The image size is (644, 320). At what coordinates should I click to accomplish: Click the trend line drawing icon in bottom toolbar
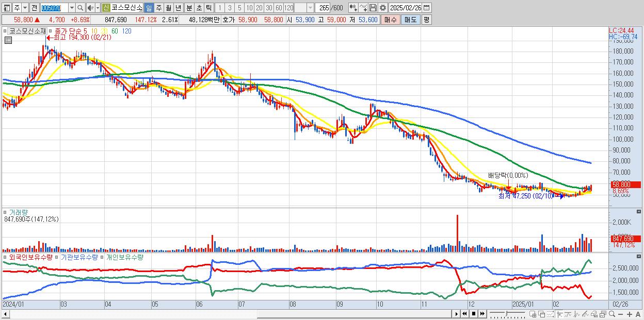pos(568,314)
